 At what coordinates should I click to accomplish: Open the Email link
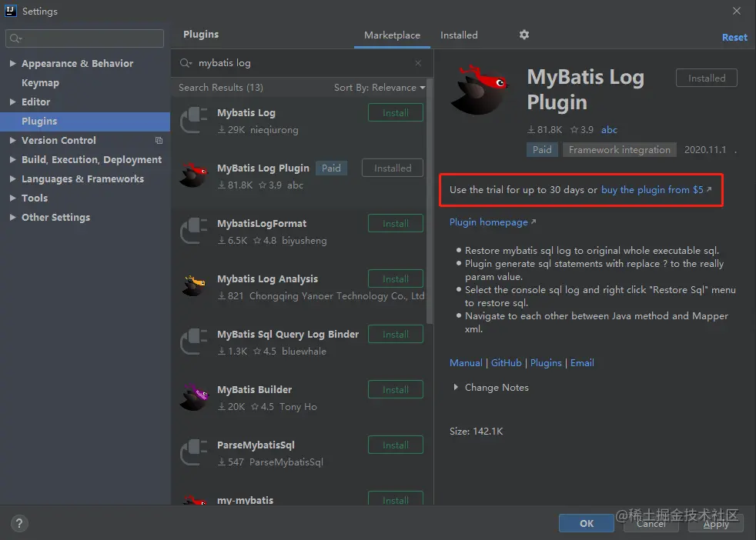pyautogui.click(x=582, y=363)
